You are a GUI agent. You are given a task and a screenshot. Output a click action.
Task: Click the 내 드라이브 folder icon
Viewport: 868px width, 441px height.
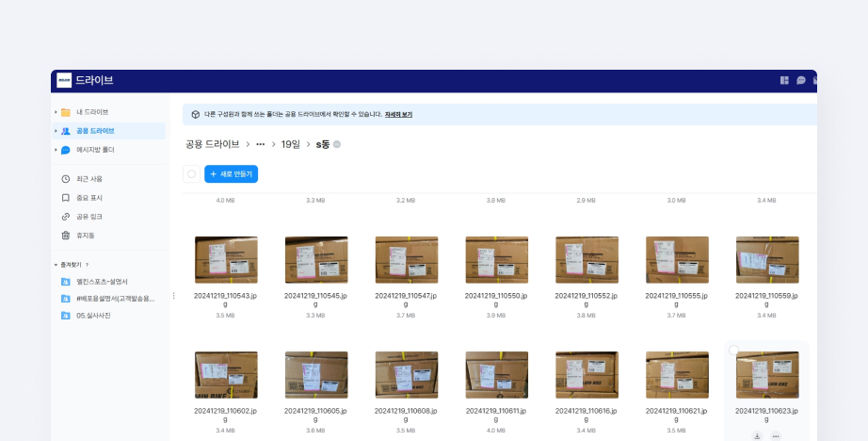(x=66, y=112)
